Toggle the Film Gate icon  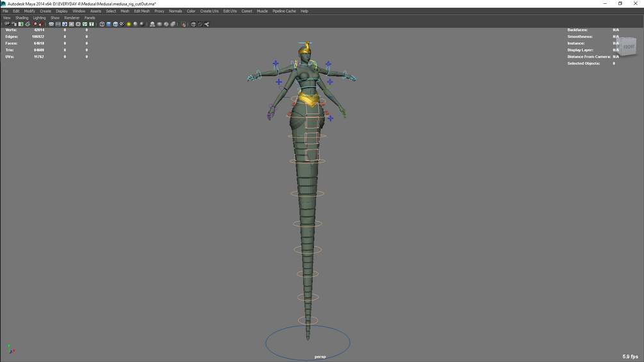[58, 24]
